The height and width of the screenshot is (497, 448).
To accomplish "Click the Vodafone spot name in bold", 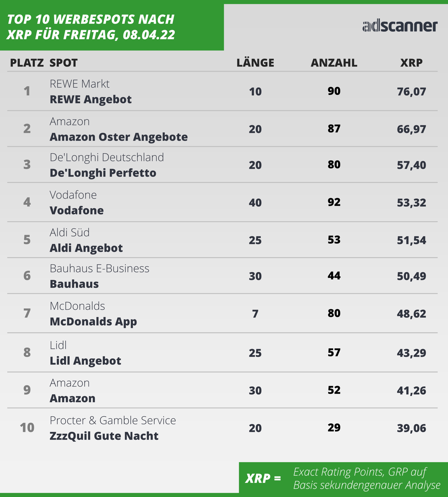I will (x=77, y=210).
